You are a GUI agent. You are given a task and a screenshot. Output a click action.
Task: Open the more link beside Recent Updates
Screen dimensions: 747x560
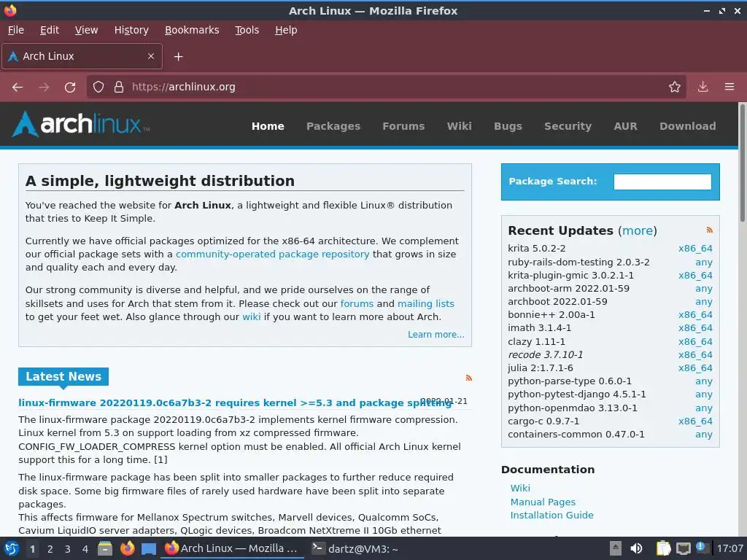click(638, 230)
